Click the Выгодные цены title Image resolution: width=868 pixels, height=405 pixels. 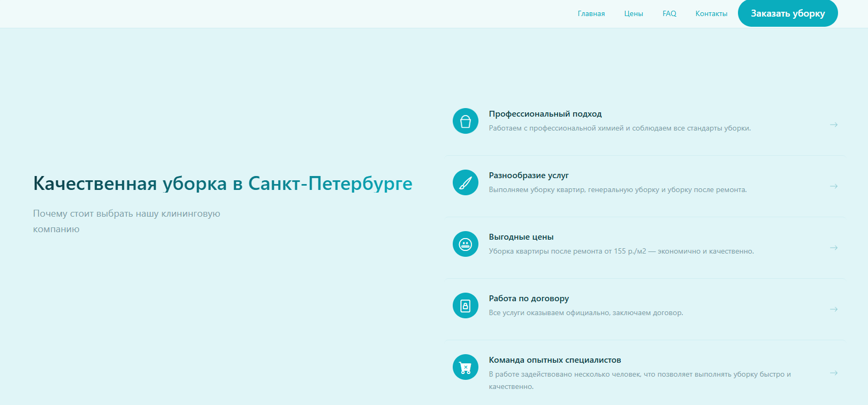tap(521, 237)
